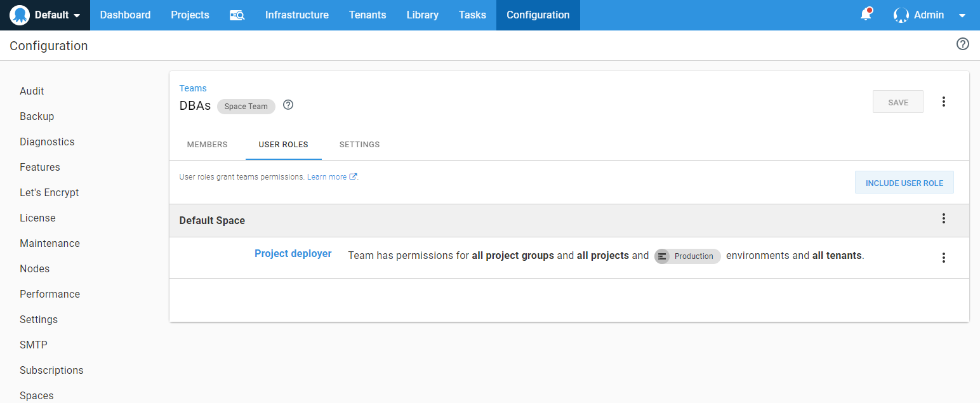Open the Infrastructure menu item

pyautogui.click(x=296, y=15)
